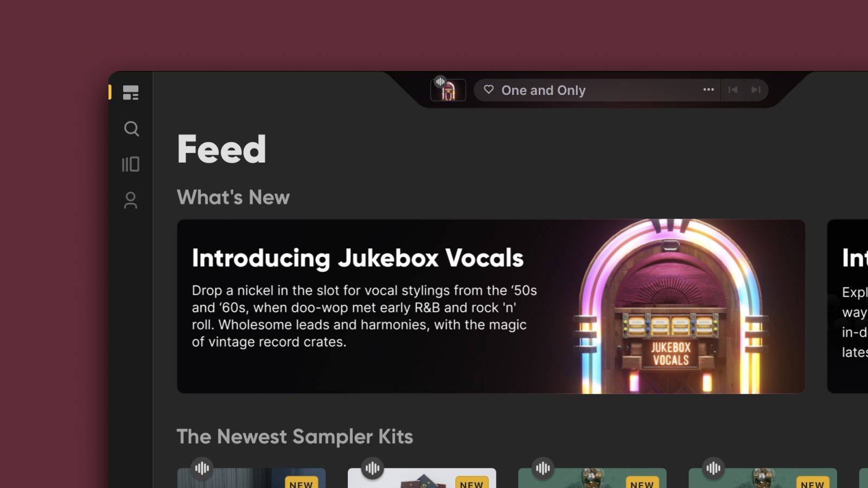Favorite One and Only with heart icon
This screenshot has height=488, width=868.
489,89
